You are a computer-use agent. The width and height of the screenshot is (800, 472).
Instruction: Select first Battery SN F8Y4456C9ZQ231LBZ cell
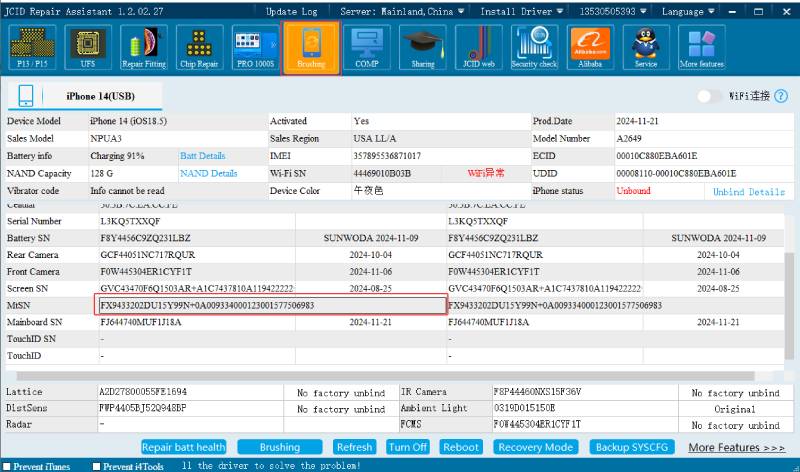pyautogui.click(x=196, y=238)
